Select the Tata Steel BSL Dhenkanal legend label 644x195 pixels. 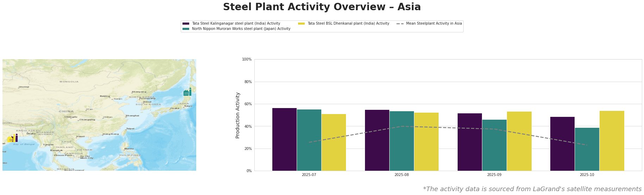[348, 24]
